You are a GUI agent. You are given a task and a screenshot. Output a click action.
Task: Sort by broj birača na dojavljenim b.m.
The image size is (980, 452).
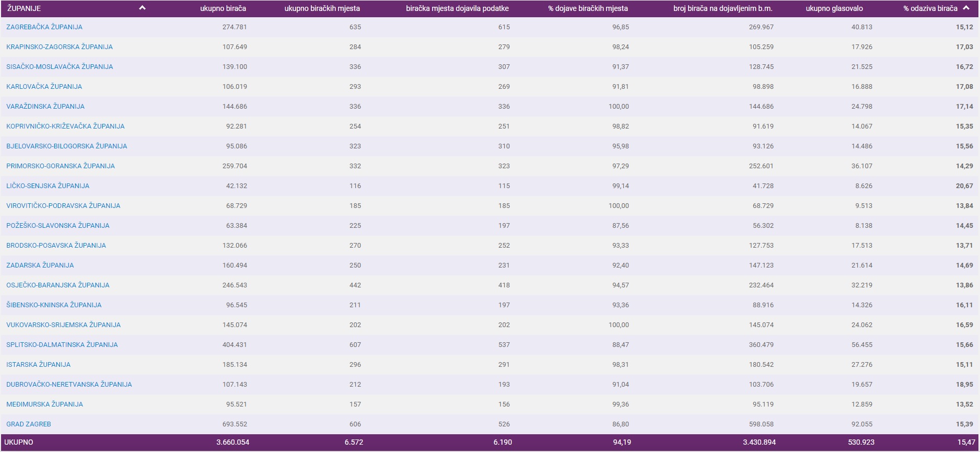[x=722, y=8]
